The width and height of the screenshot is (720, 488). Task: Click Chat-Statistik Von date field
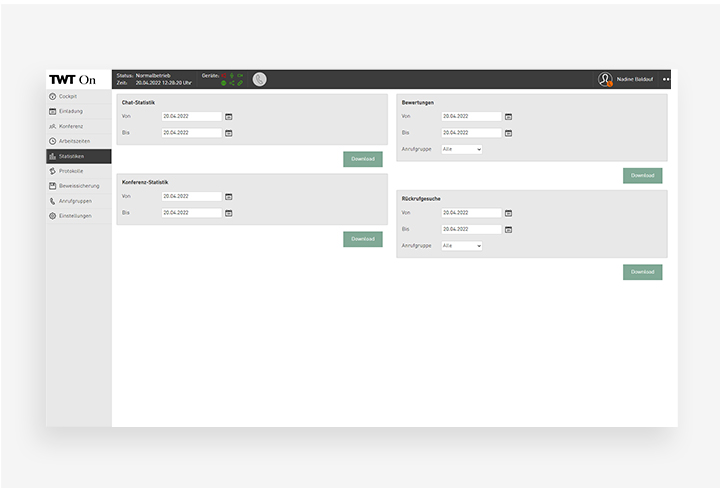click(x=192, y=117)
